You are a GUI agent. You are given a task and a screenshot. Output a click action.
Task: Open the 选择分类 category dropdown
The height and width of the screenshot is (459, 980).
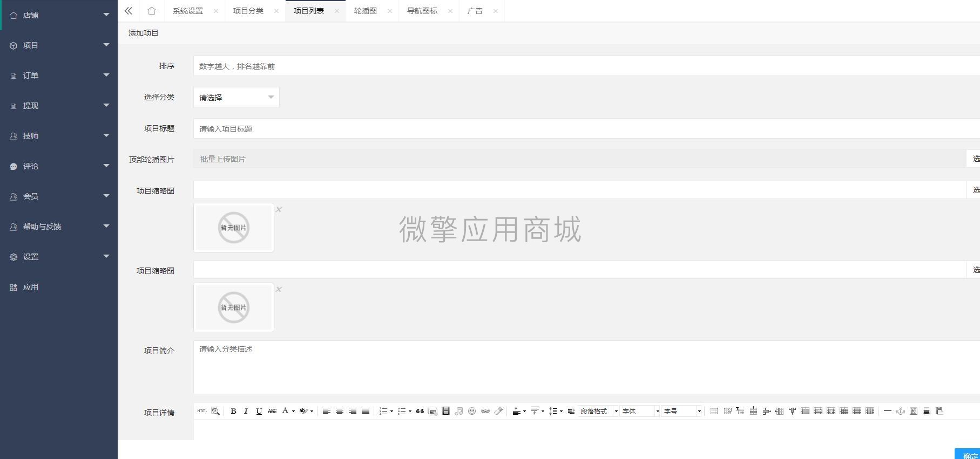pyautogui.click(x=236, y=97)
